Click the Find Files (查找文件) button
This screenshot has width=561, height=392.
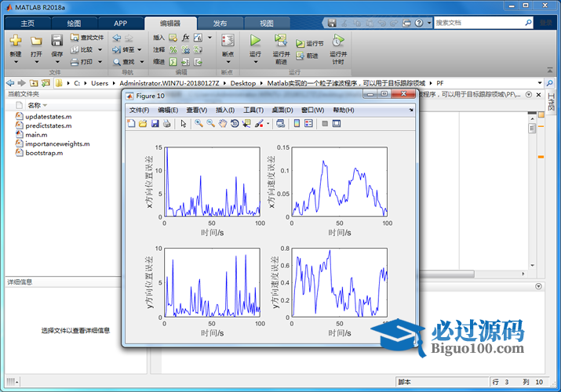[x=86, y=37]
